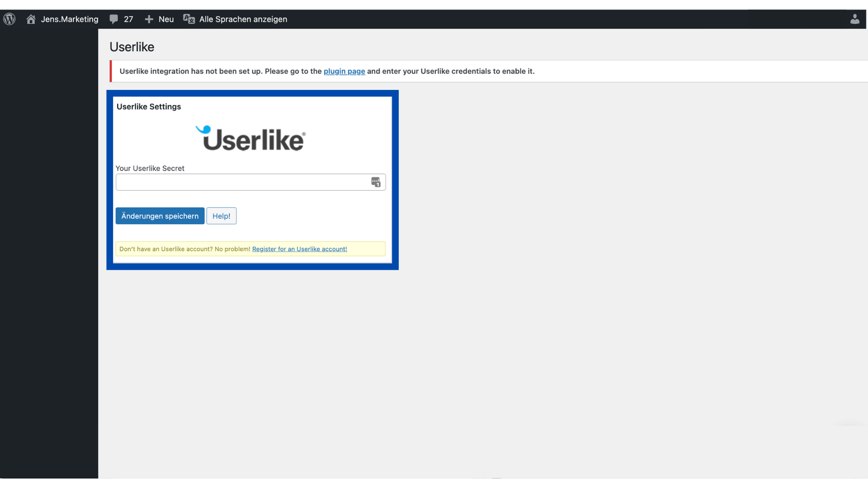Click the WordPress logo in the admin bar
This screenshot has height=488, width=868.
(x=9, y=19)
